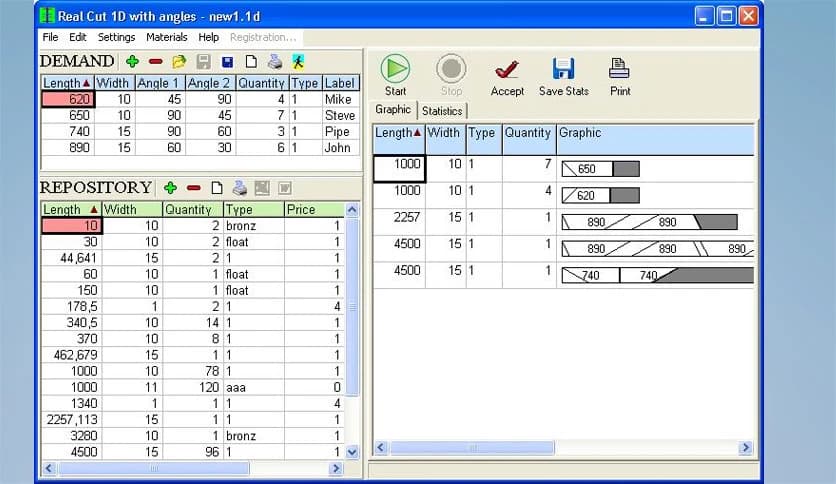Click results Length column header
The image size is (836, 484).
[x=398, y=139]
